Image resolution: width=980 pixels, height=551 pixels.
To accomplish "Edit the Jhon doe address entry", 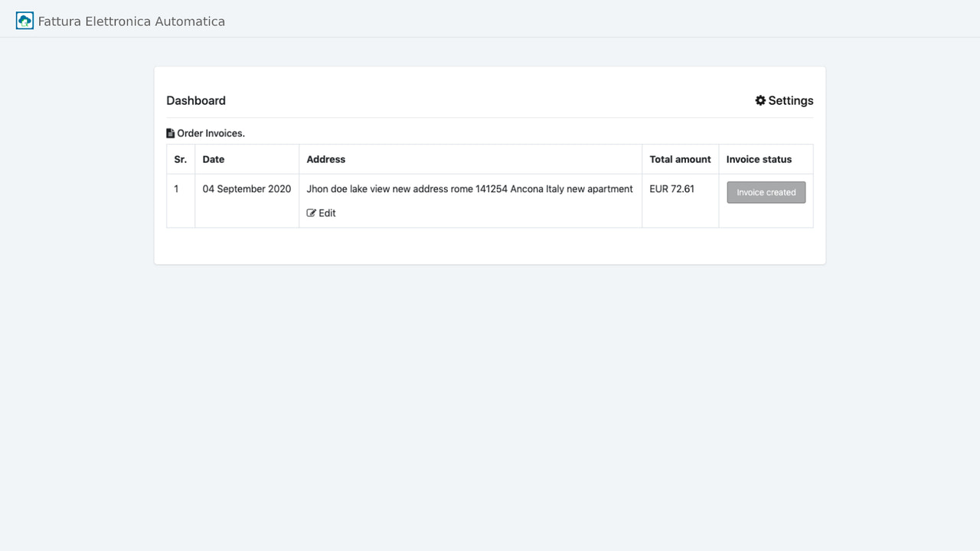I will click(322, 213).
